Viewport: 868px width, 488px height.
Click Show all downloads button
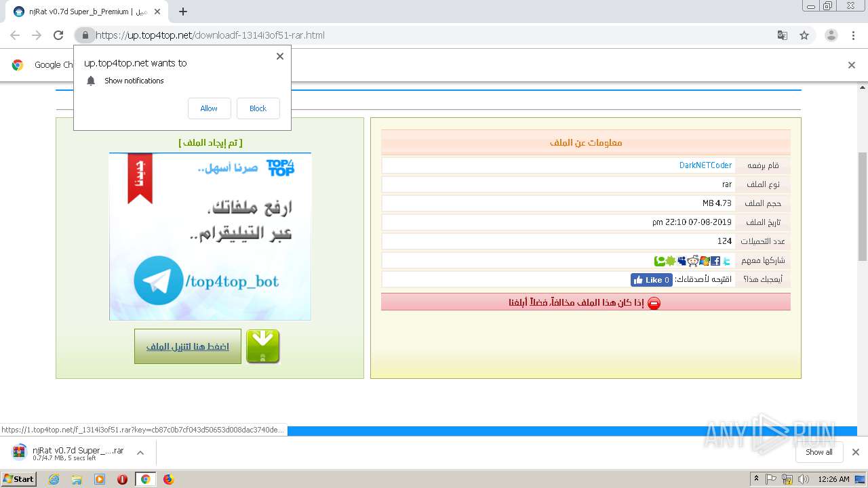819,452
